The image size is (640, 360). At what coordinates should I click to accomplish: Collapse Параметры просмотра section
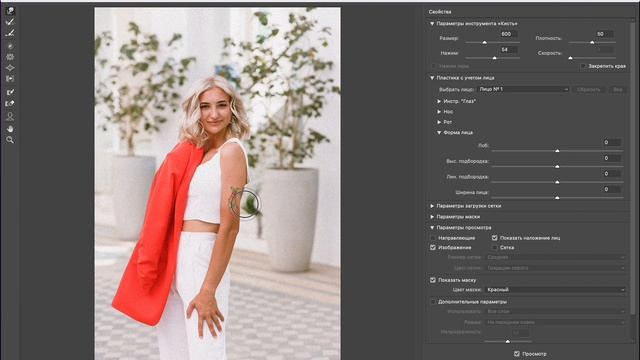(432, 227)
